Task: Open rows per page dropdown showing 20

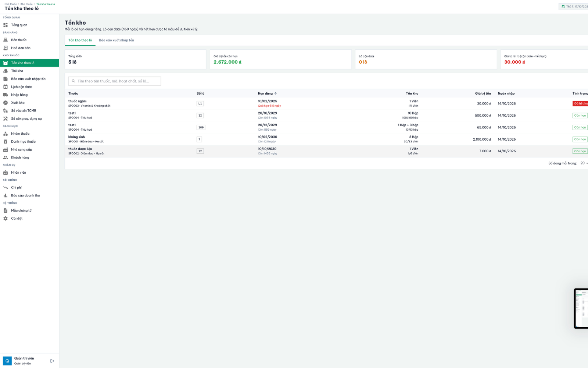Action: pos(584,163)
